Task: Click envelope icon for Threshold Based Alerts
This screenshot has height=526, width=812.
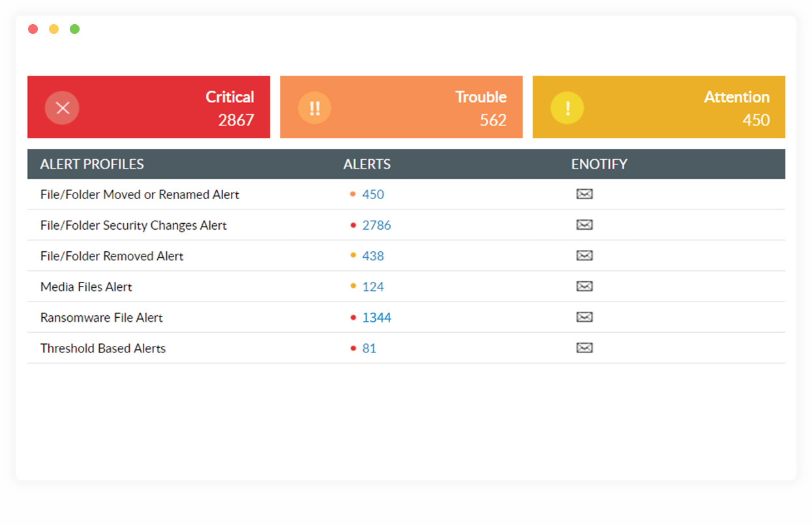Action: pos(584,348)
